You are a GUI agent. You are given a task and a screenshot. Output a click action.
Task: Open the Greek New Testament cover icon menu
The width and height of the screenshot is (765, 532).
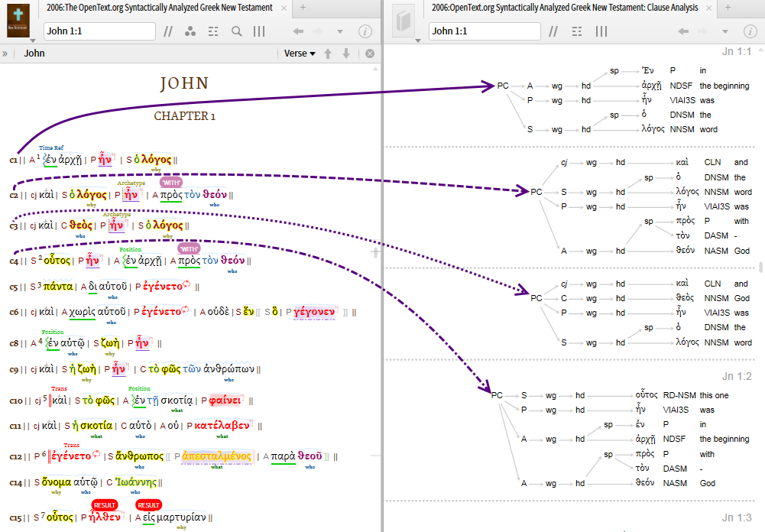tap(18, 21)
